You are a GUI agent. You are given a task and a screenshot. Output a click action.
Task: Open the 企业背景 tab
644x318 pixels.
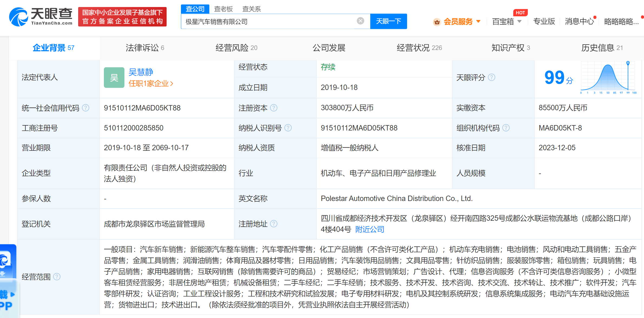tap(54, 48)
